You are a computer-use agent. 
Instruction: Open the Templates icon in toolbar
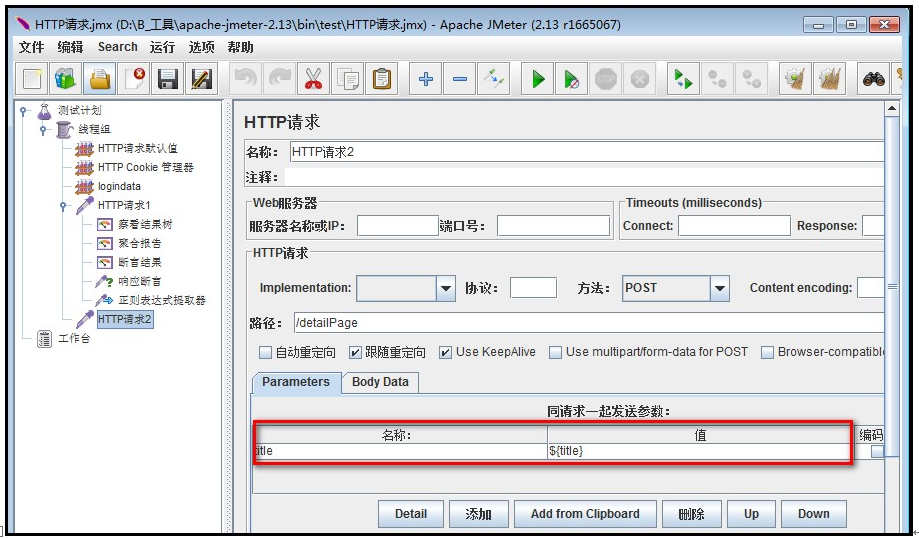point(66,79)
